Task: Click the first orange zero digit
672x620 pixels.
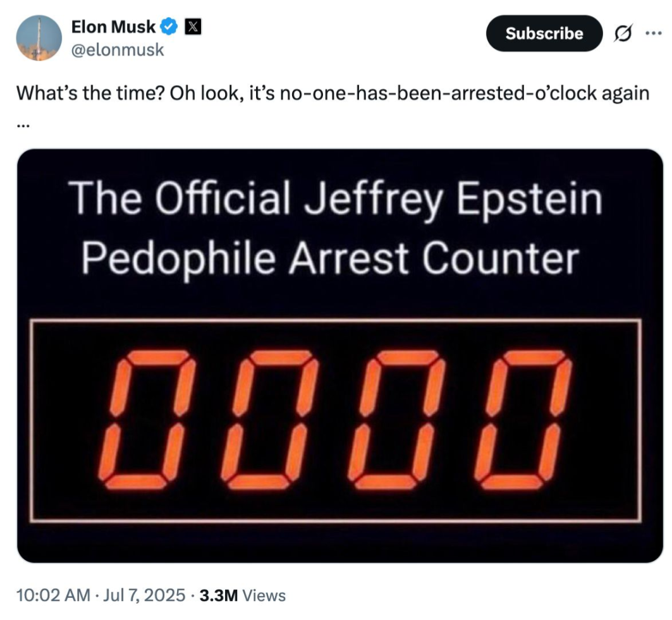Action: (147, 420)
